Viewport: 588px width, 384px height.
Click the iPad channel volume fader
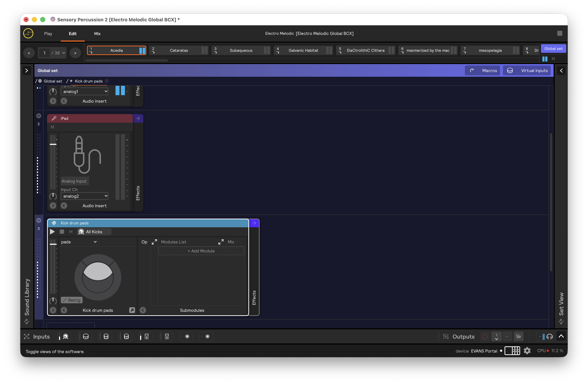pos(53,144)
